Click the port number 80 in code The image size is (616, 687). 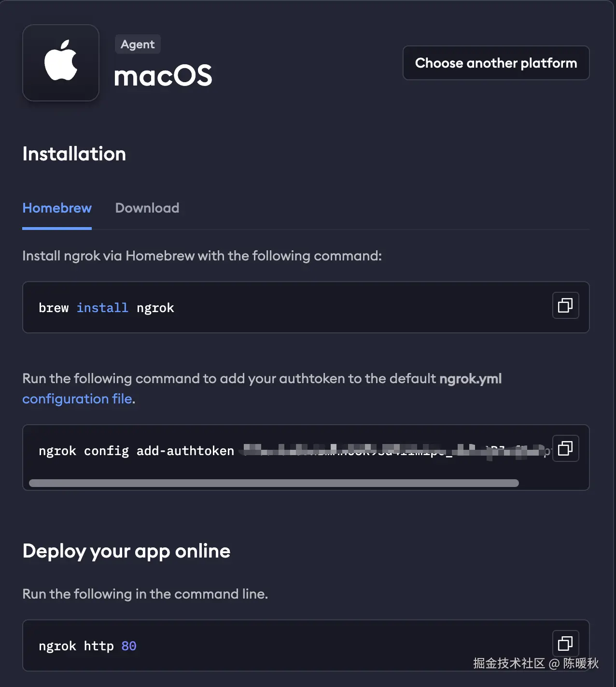129,646
